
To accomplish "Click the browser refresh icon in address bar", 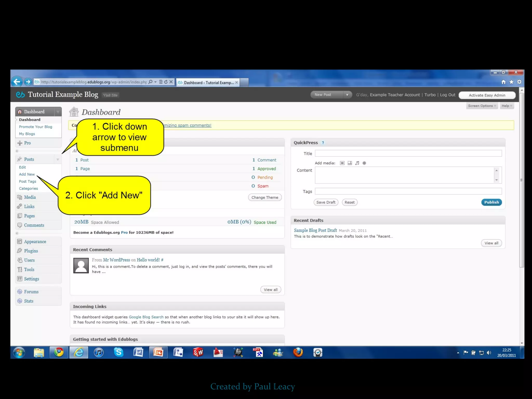I will click(x=166, y=82).
